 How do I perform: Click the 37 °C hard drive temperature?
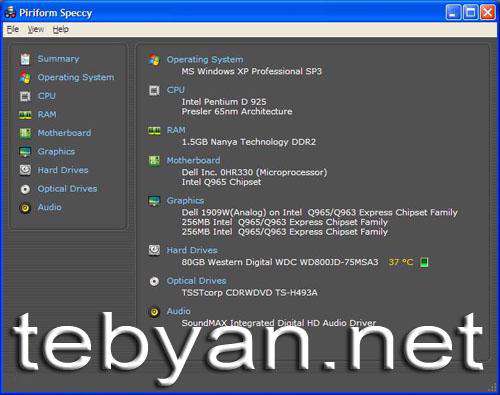tap(401, 262)
